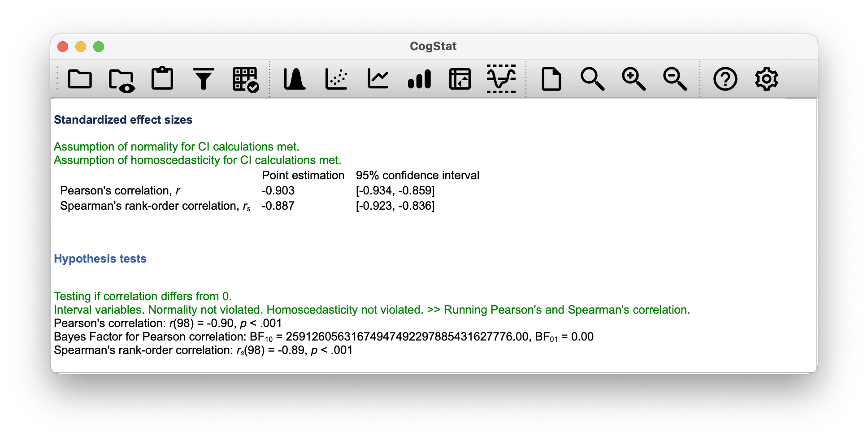Clear results with the blank page icon
Screen dimensions: 868x440
[x=551, y=79]
